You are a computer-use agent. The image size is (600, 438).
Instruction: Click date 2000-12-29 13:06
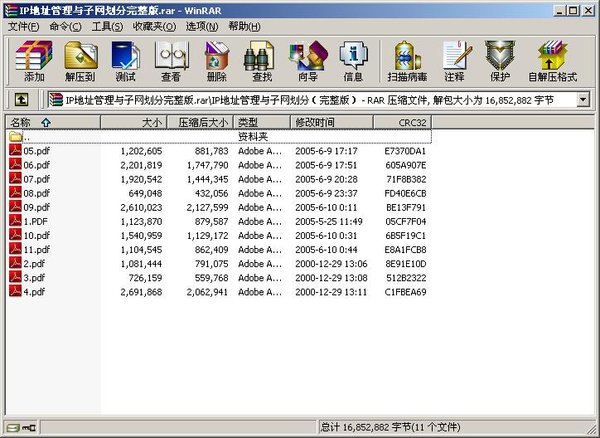pos(331,264)
